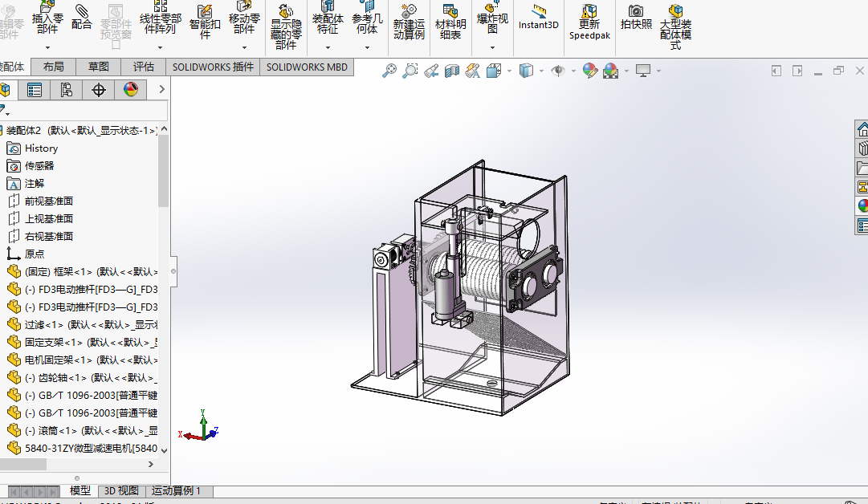868x504 pixels.
Task: Open DisplayManager color ball tab icon
Action: point(131,90)
